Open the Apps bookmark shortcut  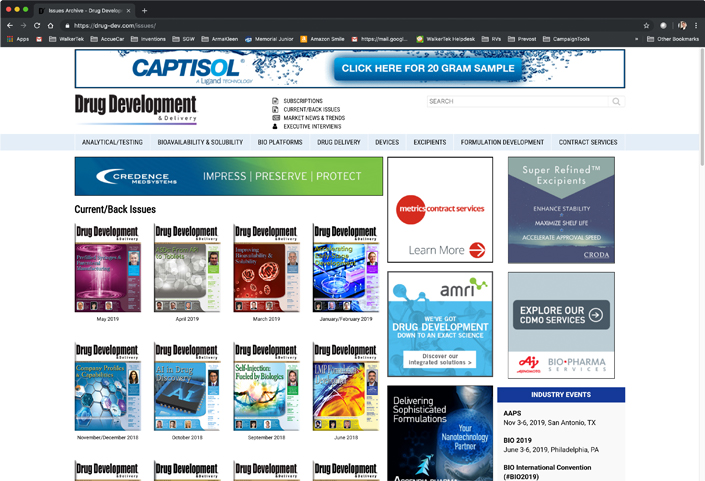18,39
